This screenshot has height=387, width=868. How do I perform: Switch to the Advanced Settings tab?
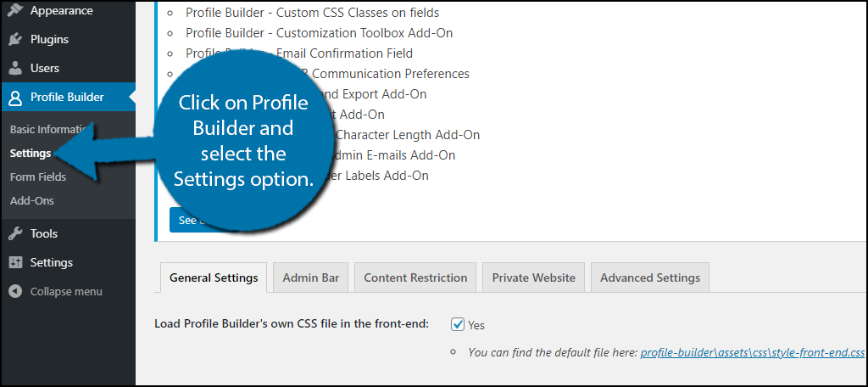pos(650,278)
